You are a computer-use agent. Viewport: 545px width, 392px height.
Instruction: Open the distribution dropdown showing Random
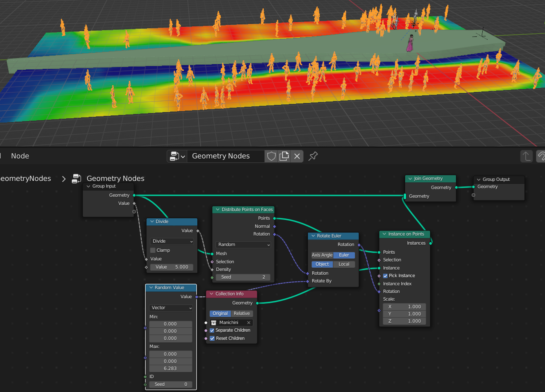(x=243, y=244)
